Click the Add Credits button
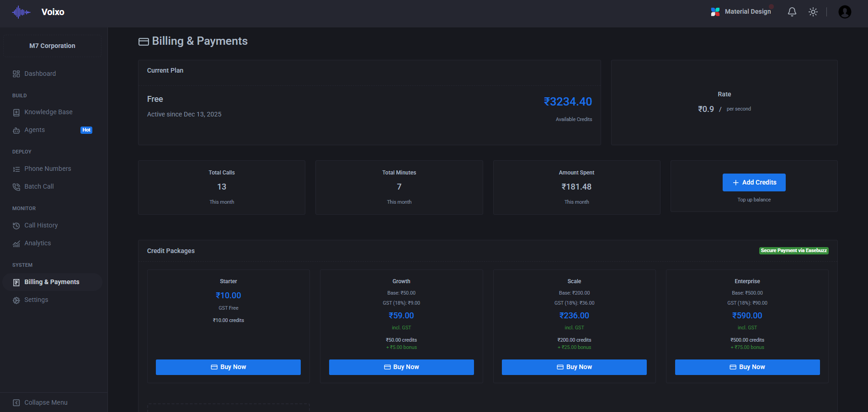The height and width of the screenshot is (412, 868). click(x=754, y=182)
